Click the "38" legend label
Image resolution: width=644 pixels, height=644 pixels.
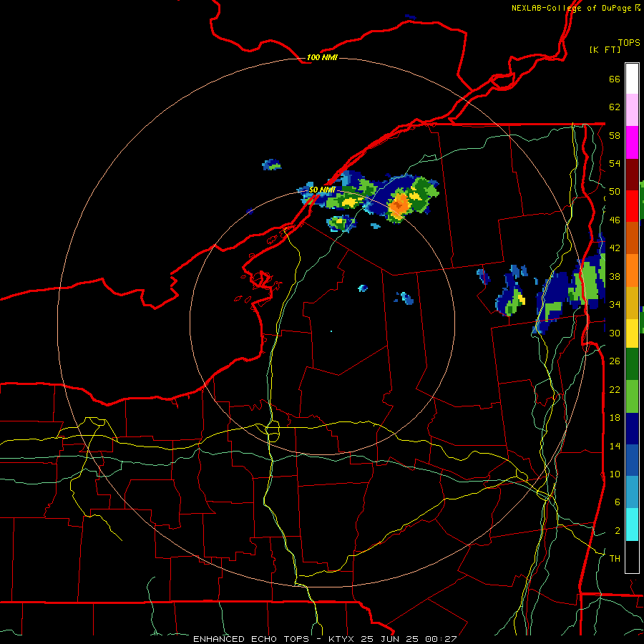(x=615, y=276)
